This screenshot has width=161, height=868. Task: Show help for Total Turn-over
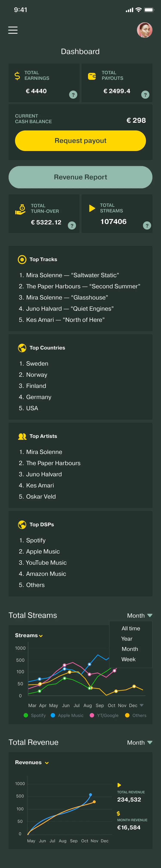click(x=72, y=225)
